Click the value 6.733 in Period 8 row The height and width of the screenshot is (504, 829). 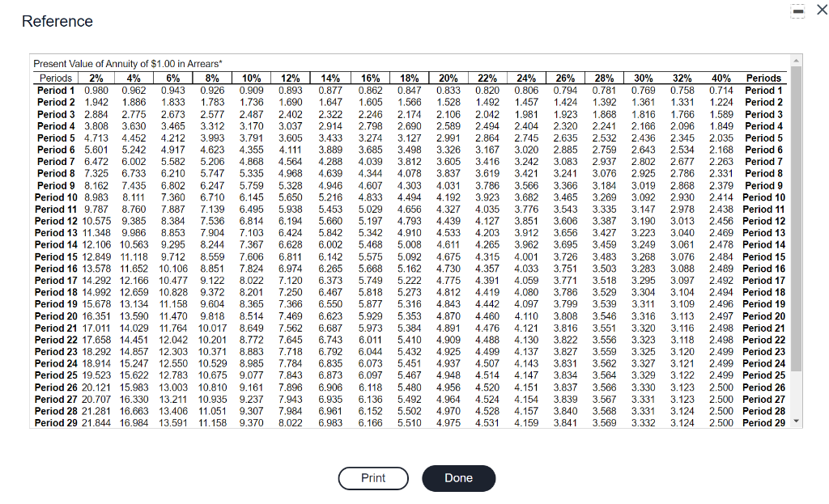point(134,174)
